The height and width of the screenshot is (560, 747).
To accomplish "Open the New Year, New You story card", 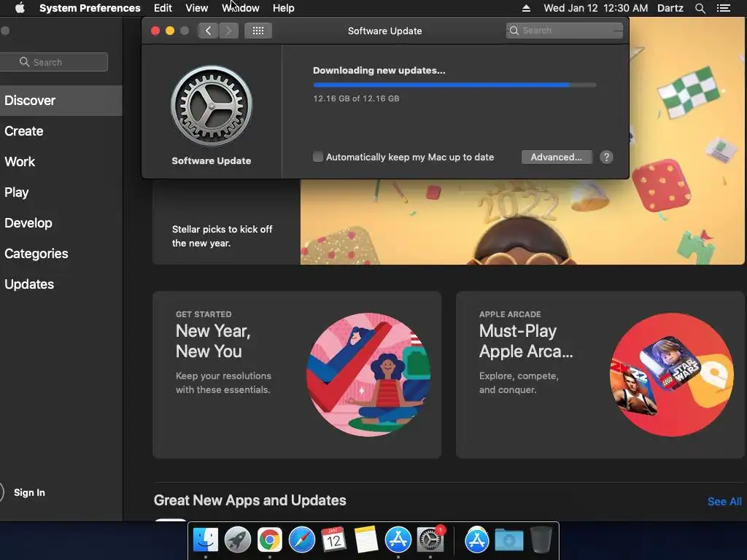I will (x=297, y=375).
